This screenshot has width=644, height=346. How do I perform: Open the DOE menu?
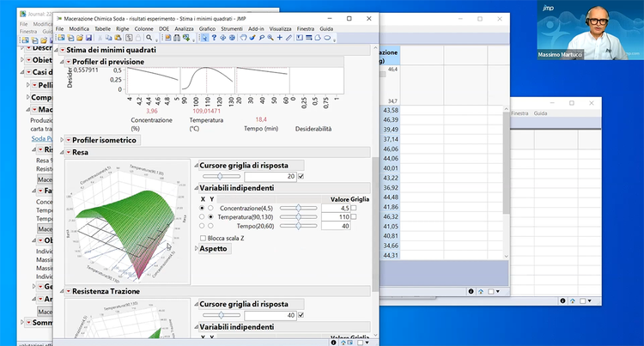(x=164, y=28)
